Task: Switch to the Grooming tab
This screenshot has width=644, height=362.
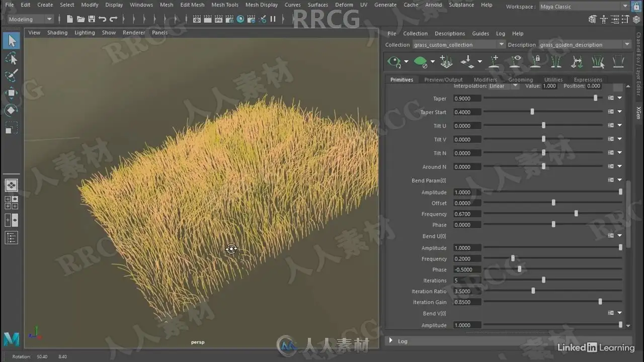Action: tap(520, 79)
